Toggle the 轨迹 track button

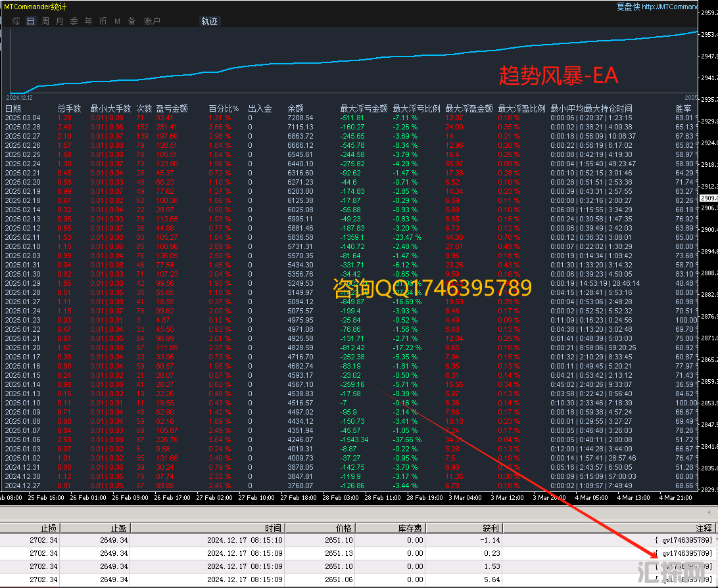coord(209,21)
